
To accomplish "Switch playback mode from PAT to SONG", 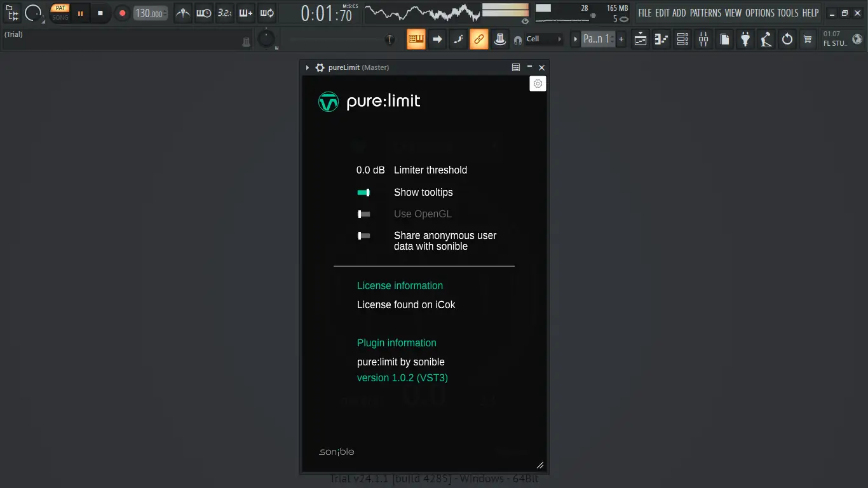I will [60, 18].
